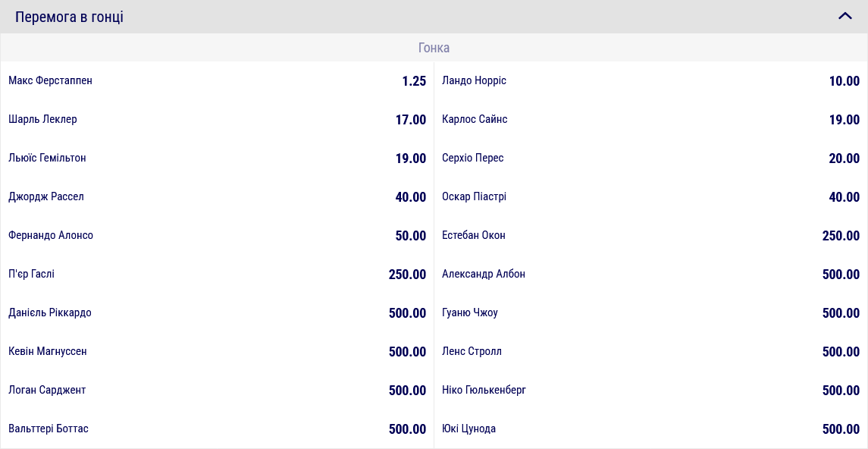Image resolution: width=868 pixels, height=449 pixels.
Task: Bet on Макс Ферстаппен at 1.25
Action: (414, 81)
